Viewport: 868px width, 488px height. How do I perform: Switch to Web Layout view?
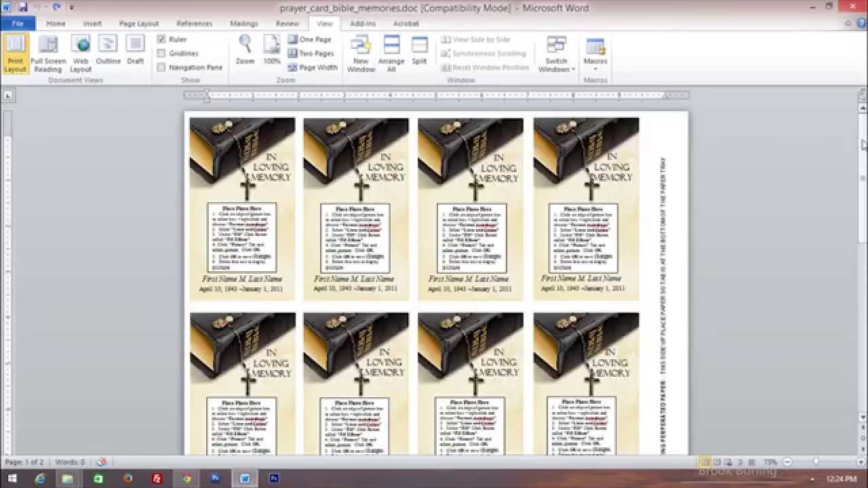[81, 54]
